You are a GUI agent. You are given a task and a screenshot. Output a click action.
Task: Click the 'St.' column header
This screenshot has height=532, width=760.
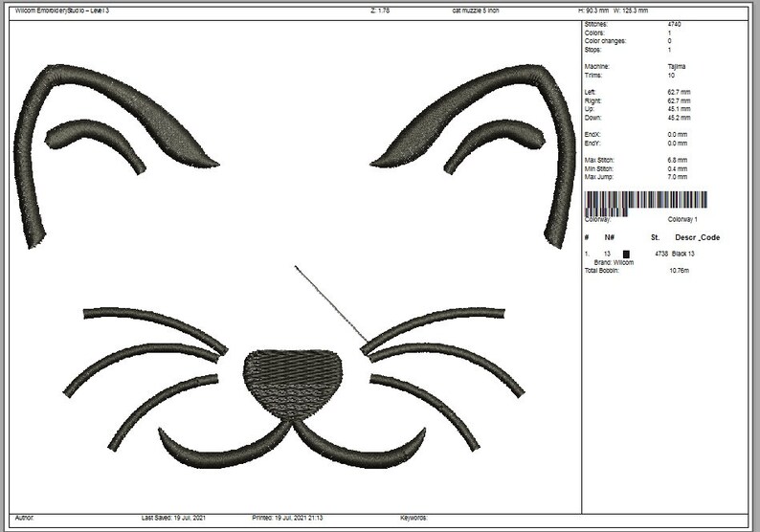pyautogui.click(x=655, y=237)
